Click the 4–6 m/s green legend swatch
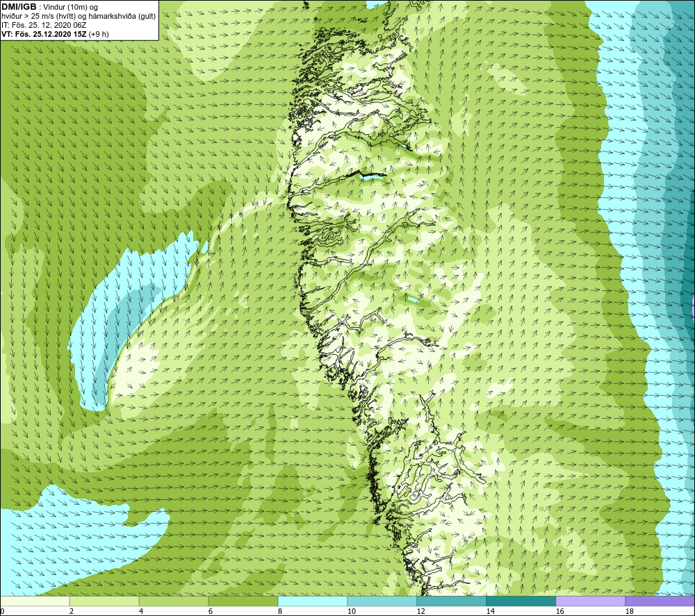This screenshot has height=616, width=695. [x=174, y=601]
